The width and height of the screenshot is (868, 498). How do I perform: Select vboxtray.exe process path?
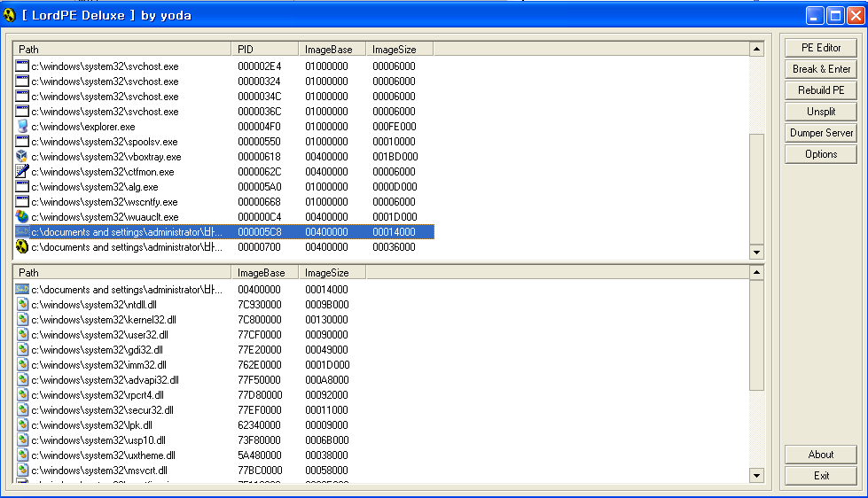click(106, 157)
